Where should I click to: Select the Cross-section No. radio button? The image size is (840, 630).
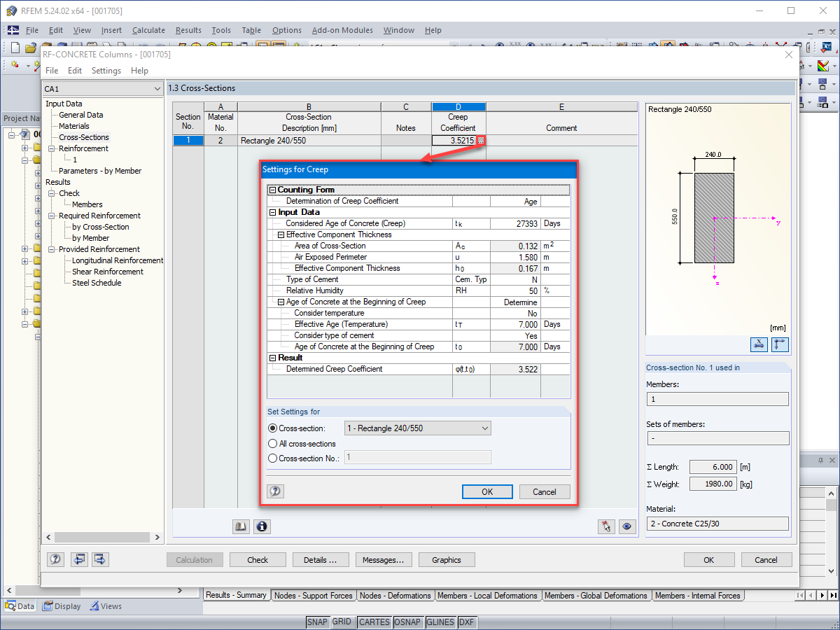pos(272,457)
